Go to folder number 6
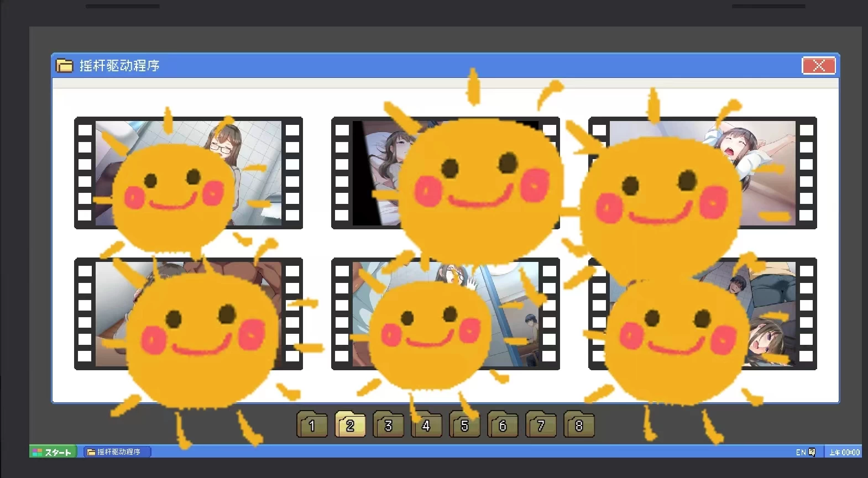The height and width of the screenshot is (478, 868). coord(503,424)
